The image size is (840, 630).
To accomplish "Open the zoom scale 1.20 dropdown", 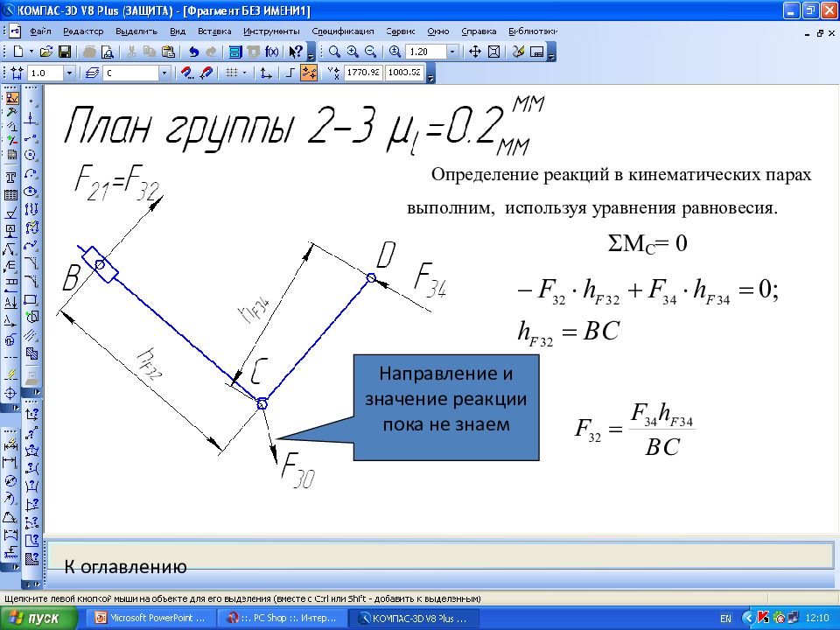I will click(x=452, y=52).
